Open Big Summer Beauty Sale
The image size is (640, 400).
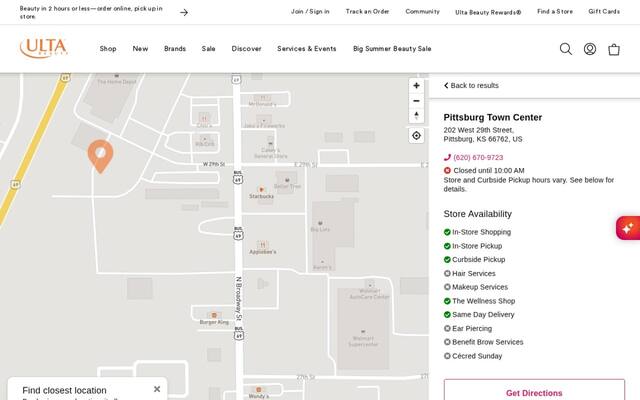tap(392, 49)
